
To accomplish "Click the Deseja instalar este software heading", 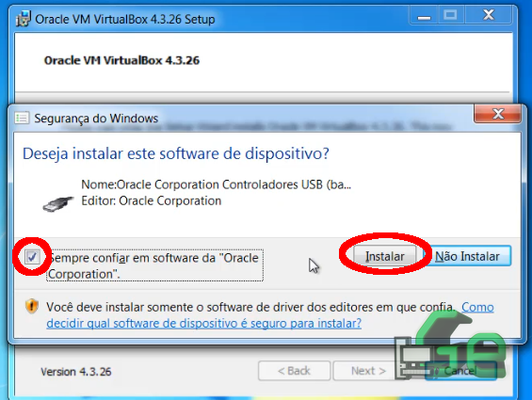I will tap(176, 153).
